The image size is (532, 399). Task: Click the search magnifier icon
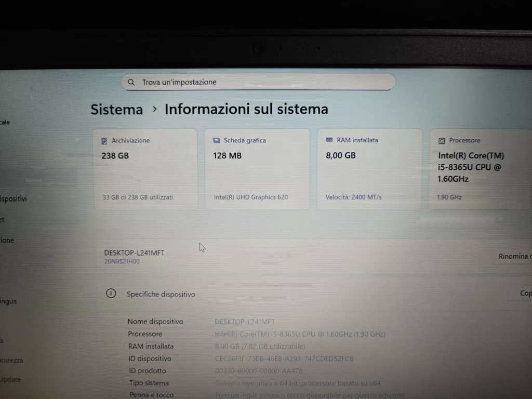coord(131,82)
